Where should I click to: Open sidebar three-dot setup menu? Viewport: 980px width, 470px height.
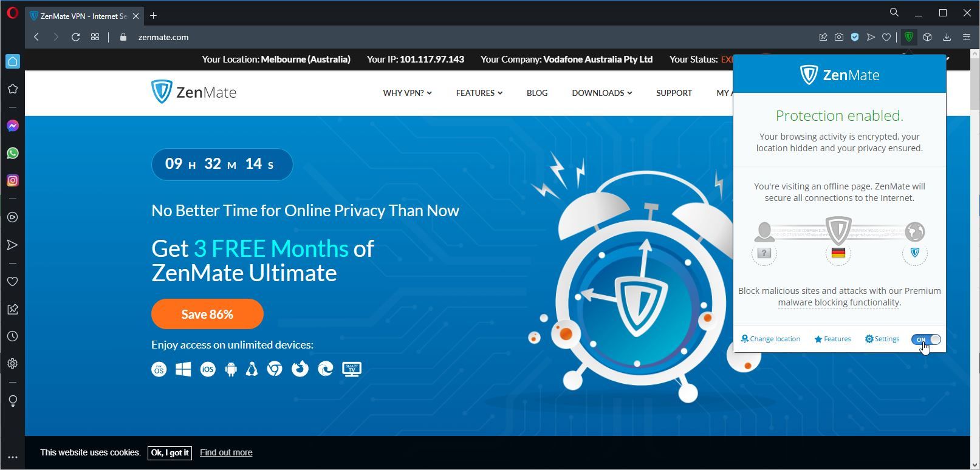(13, 457)
